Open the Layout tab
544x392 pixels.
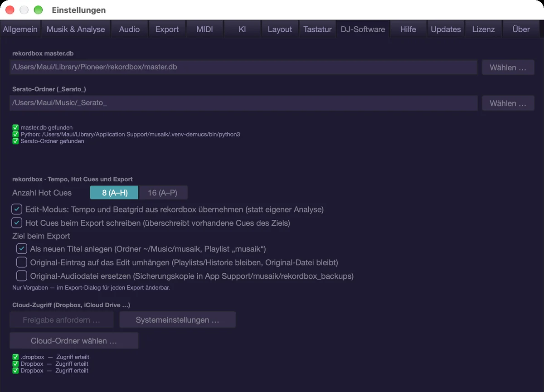tap(280, 29)
